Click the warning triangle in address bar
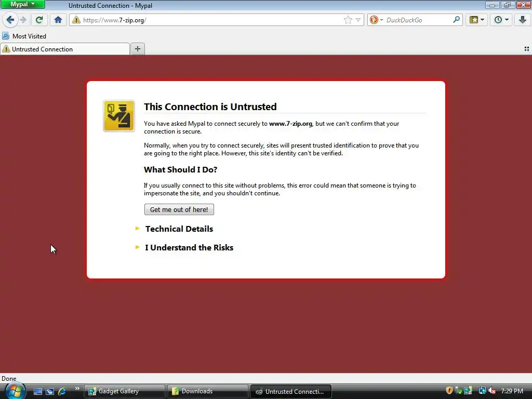 click(x=76, y=20)
